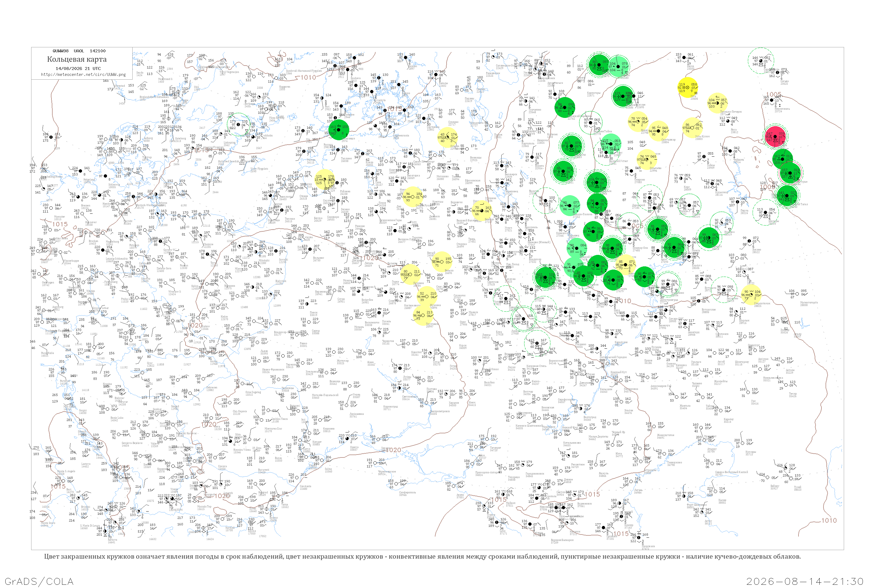Screen dimensions: 882x588
Task: Click the 'Череповец' station label
Action: point(512,192)
